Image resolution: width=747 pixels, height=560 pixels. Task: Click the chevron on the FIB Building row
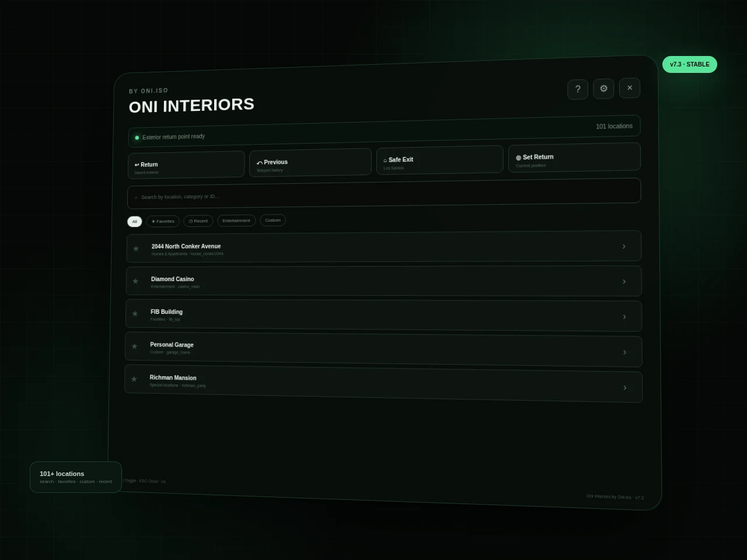click(624, 317)
